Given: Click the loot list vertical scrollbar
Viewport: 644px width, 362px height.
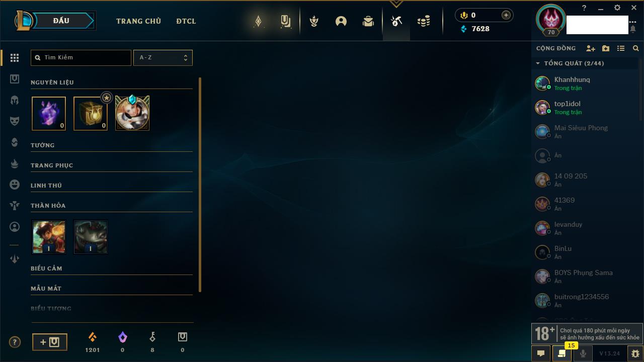Looking at the screenshot, I should pyautogui.click(x=200, y=185).
